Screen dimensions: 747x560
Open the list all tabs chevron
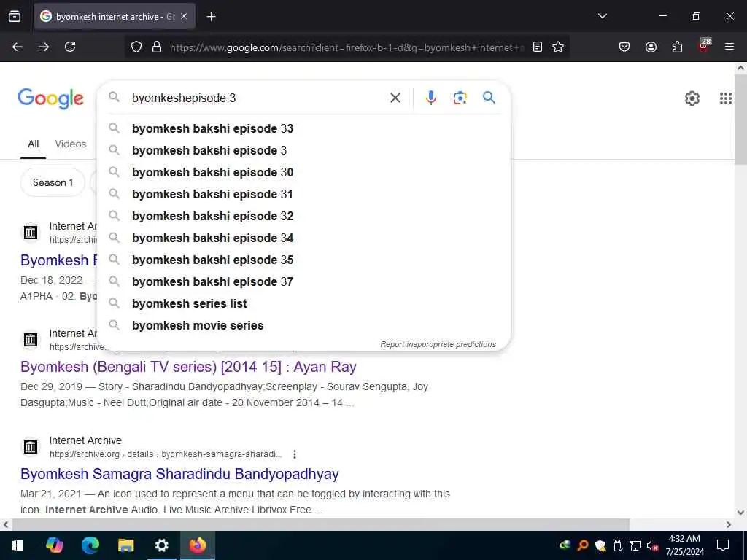coord(602,16)
